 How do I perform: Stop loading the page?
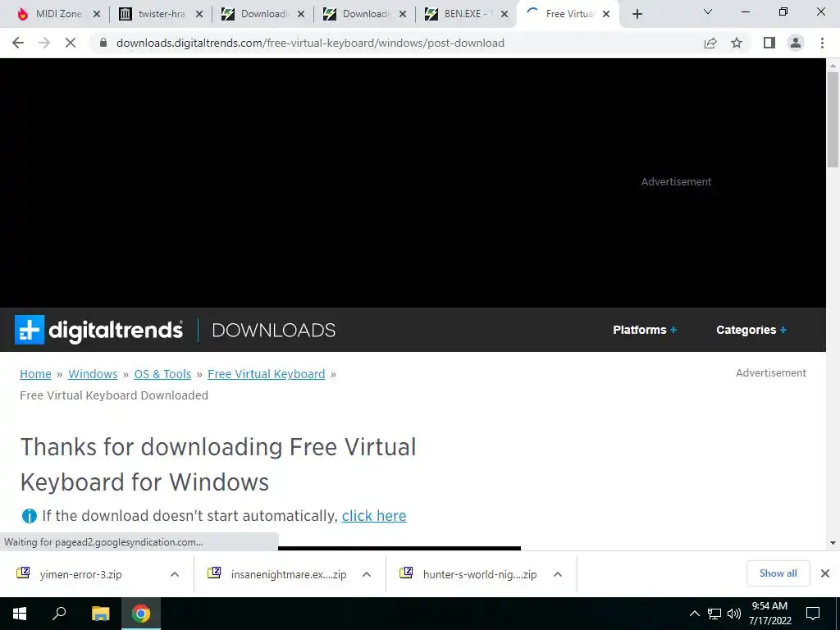click(x=71, y=43)
